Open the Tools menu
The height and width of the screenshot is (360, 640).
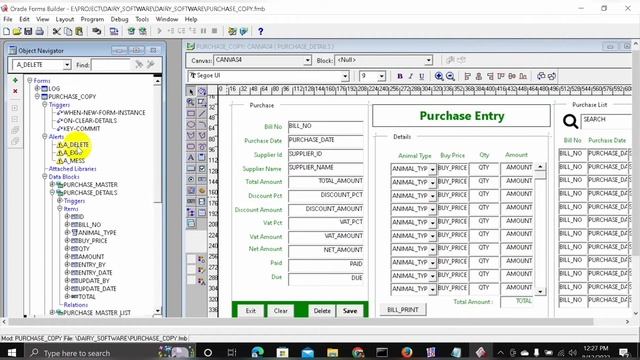coord(142,19)
